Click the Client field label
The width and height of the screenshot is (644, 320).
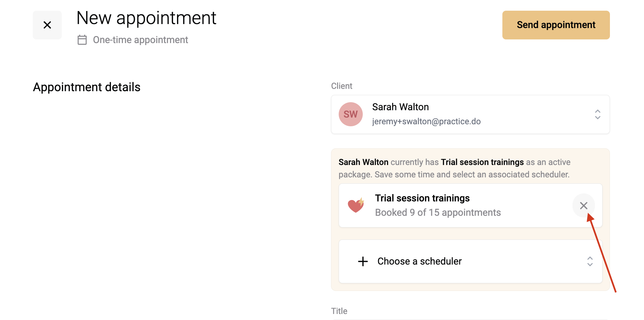[342, 86]
